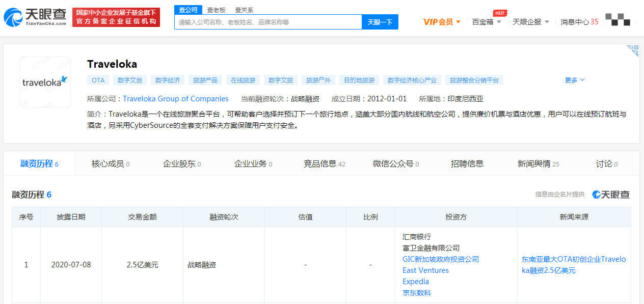Open news article about Traveloka融资2.5亿美元
Image resolution: width=644 pixels, height=304 pixels.
coord(574,265)
